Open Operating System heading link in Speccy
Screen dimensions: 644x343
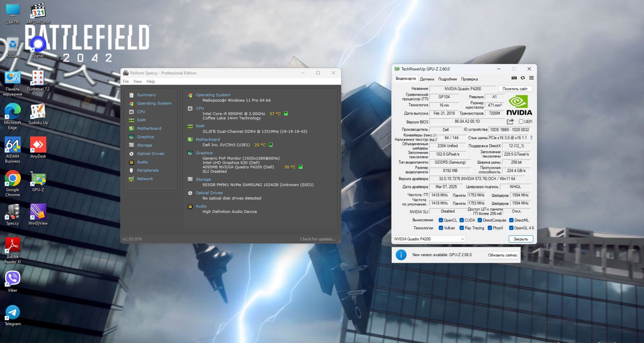point(213,95)
